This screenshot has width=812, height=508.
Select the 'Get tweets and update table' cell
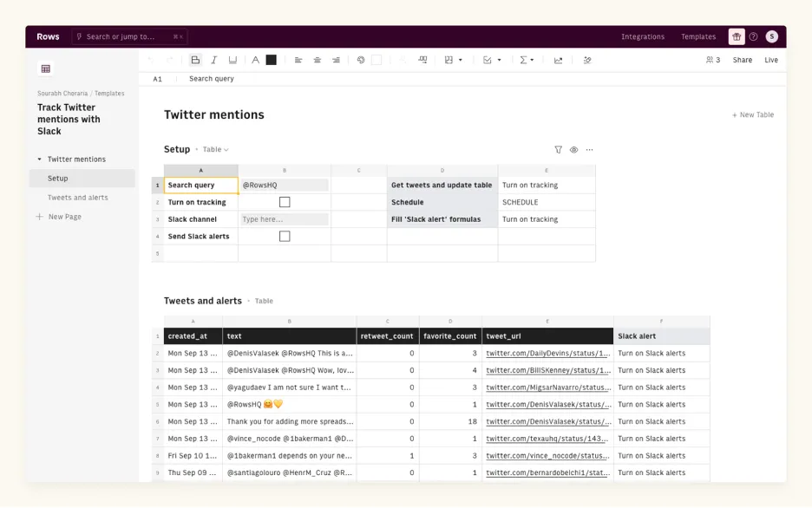click(442, 186)
